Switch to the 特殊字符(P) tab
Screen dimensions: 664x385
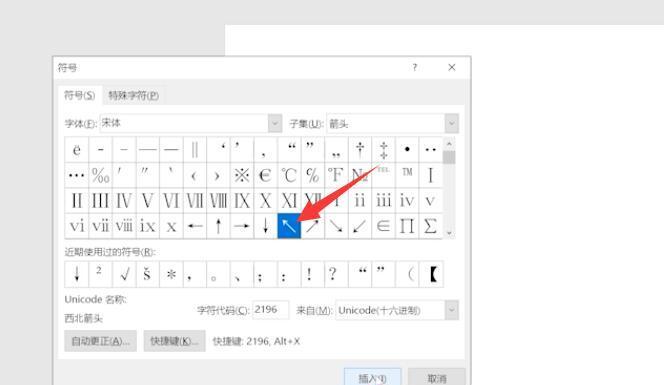pyautogui.click(x=133, y=96)
